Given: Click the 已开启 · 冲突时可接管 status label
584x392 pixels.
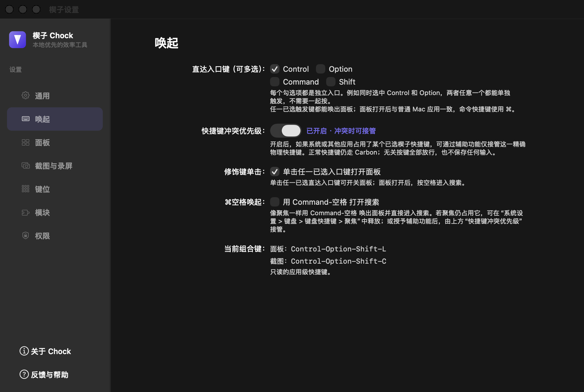Looking at the screenshot, I should [341, 131].
